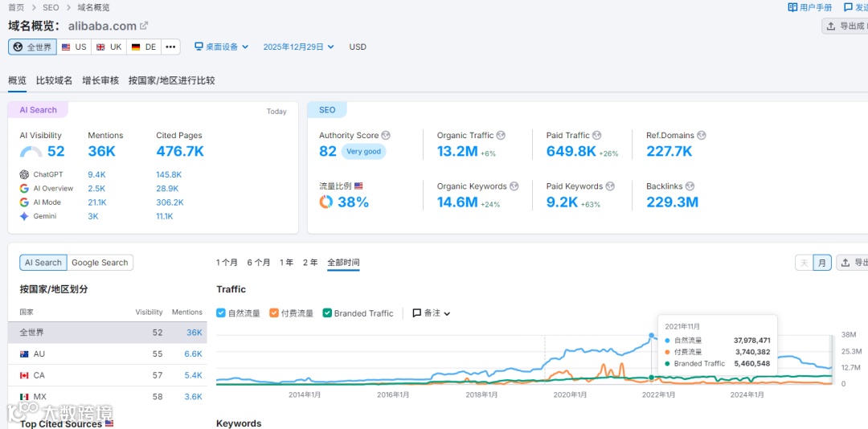Select 2 年 time range
This screenshot has height=429, width=868.
tap(310, 263)
